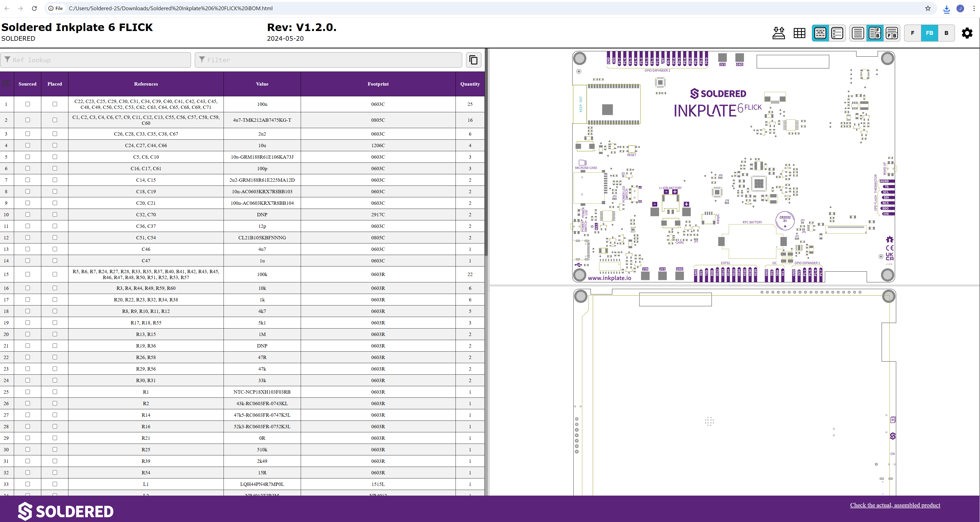Open the statistics grid icon
This screenshot has height=522, width=980.
click(799, 33)
